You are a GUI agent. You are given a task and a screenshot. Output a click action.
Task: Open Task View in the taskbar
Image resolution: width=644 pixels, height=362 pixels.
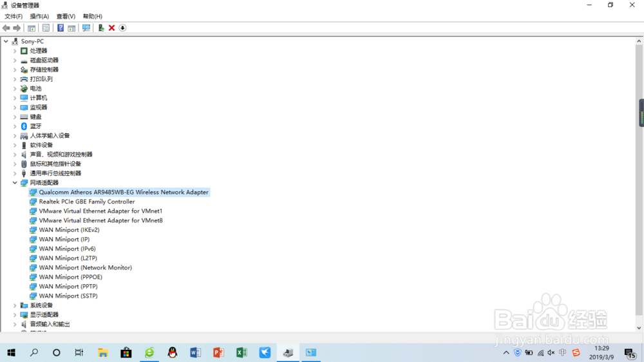(79, 352)
